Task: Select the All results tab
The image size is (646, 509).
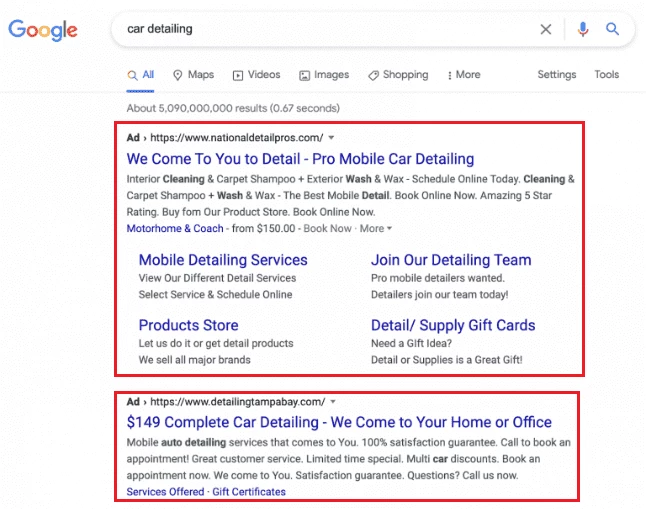Action: pos(140,75)
